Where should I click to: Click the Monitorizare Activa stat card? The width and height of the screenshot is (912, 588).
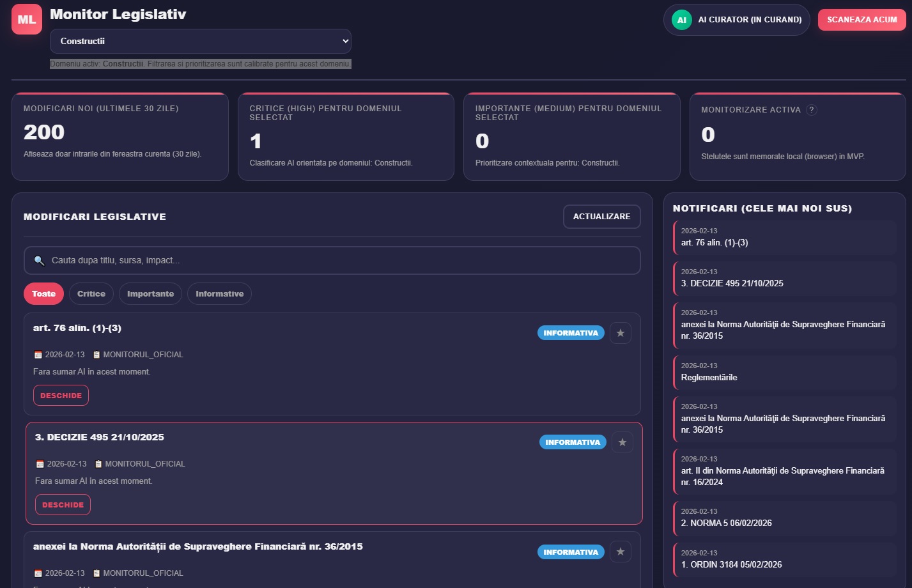point(798,137)
